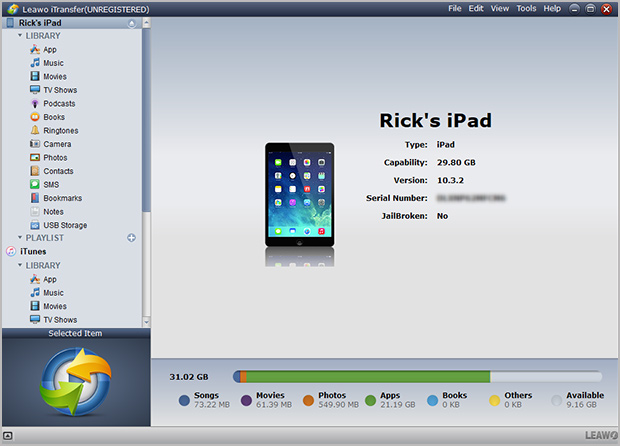Select the iTunes library TV Shows icon
This screenshot has height=446, width=620.
click(35, 319)
